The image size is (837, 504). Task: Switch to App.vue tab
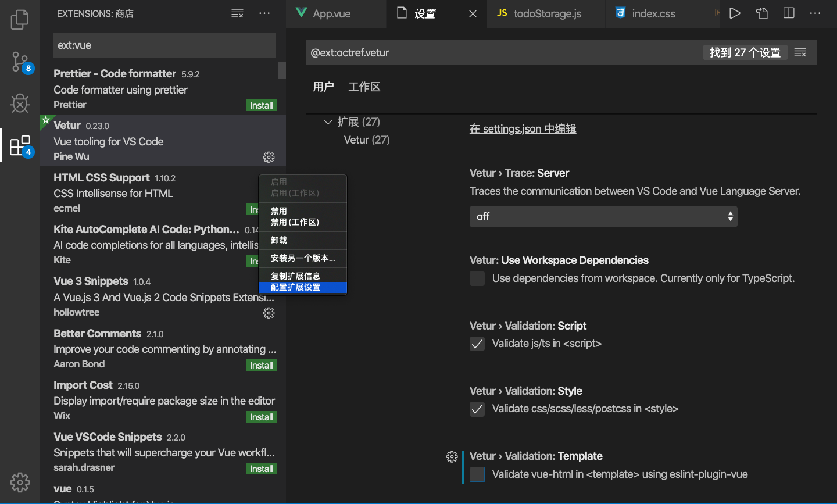332,14
